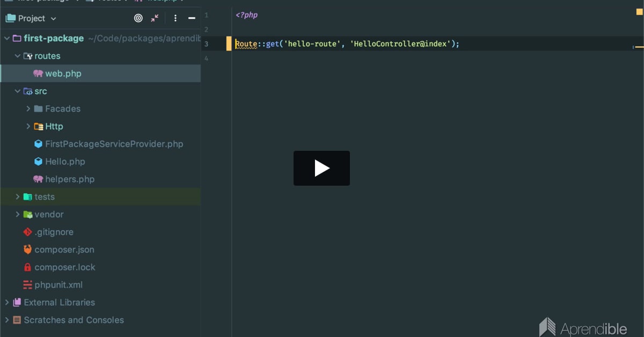
Task: Expand the Facades folder chevron
Action: pyautogui.click(x=28, y=109)
